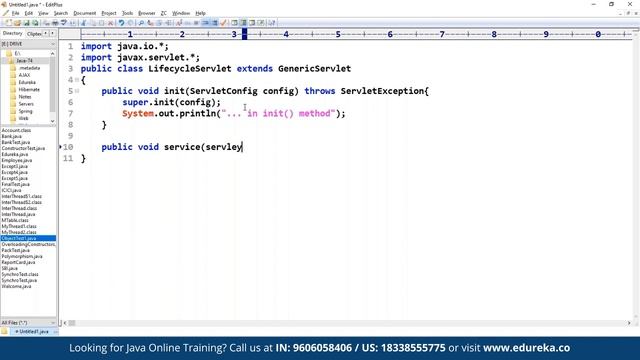Click the Undo toolbar icon
Screen dimensions: 640x360
click(x=121, y=23)
